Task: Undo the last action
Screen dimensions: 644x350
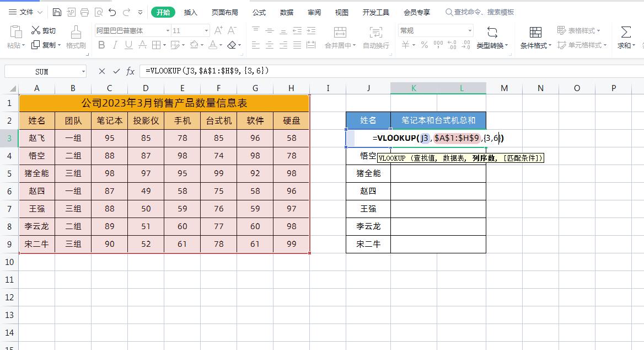Action: tap(112, 12)
